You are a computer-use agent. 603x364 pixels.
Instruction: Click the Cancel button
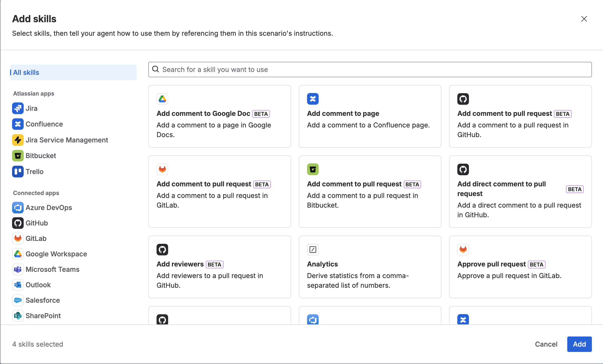click(x=546, y=344)
